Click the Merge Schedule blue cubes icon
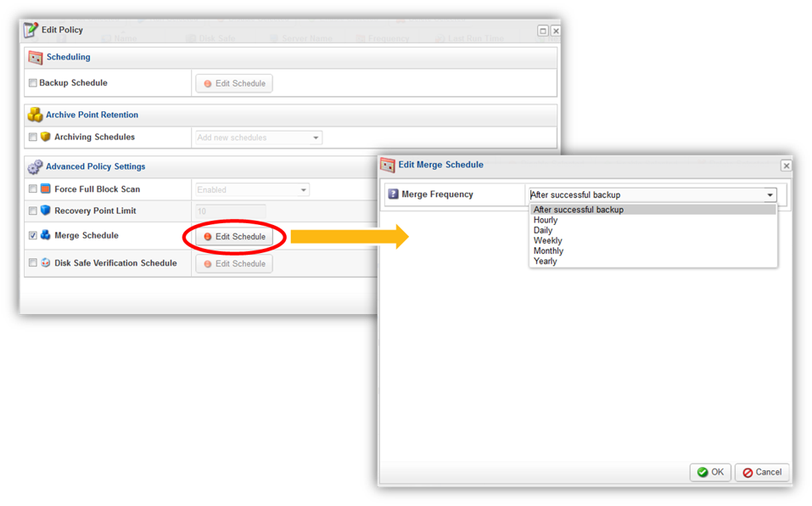Screen dimensions: 812x506 [x=46, y=235]
